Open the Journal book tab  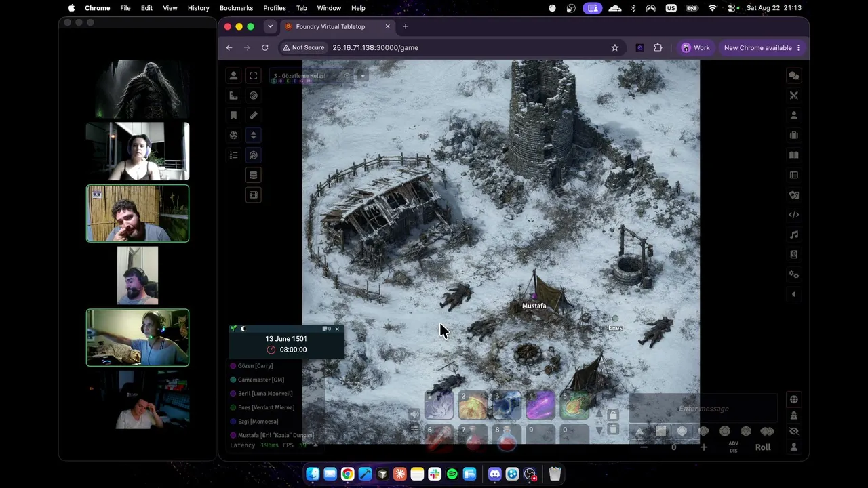[x=794, y=155]
